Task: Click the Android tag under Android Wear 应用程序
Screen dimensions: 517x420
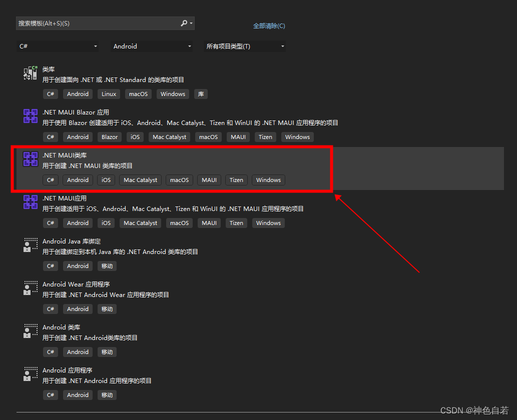Action: (78, 309)
